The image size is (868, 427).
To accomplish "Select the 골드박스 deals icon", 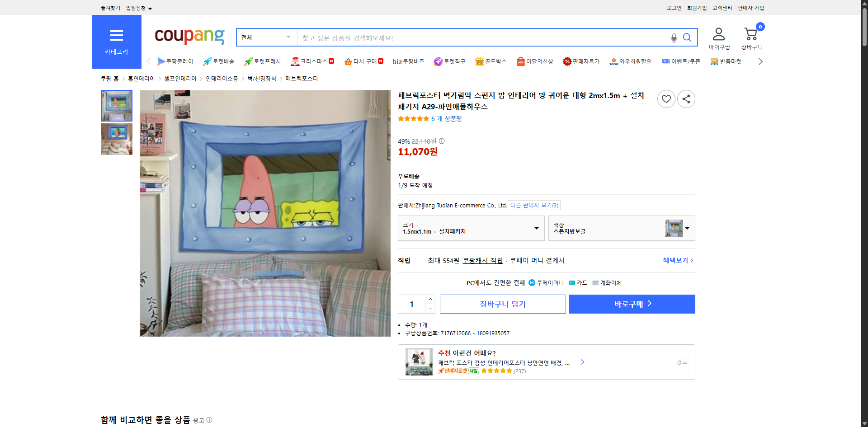I will (x=480, y=61).
